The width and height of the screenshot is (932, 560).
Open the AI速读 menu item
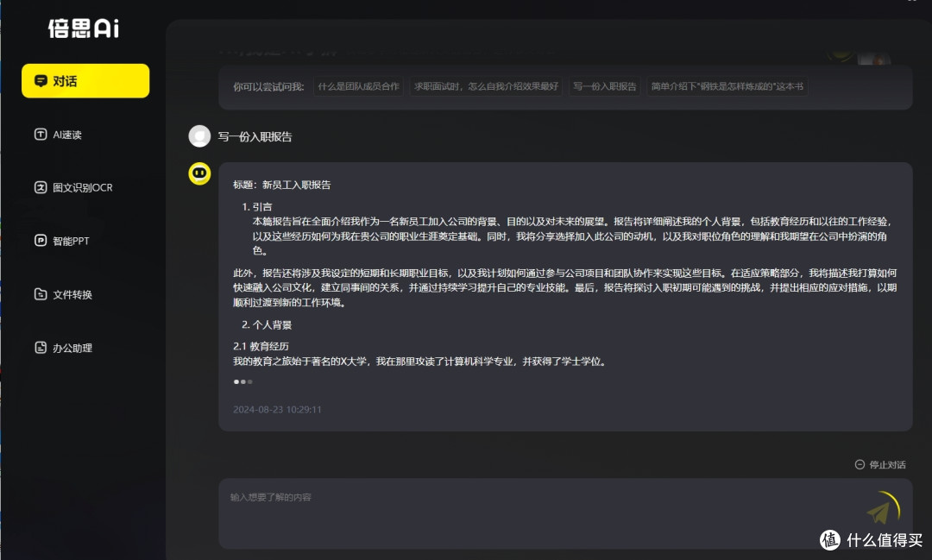58,135
